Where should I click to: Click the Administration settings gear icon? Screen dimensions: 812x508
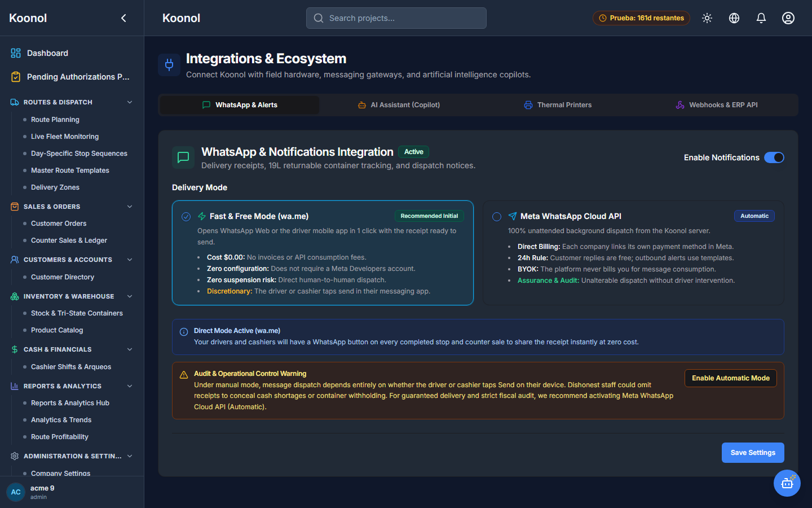point(15,456)
